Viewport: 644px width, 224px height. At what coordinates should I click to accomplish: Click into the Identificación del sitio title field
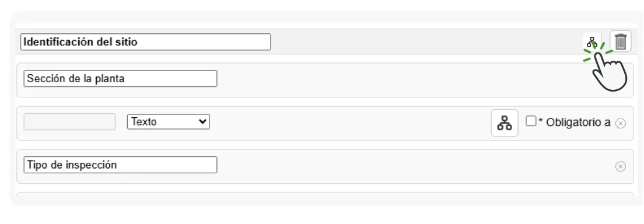pyautogui.click(x=145, y=42)
